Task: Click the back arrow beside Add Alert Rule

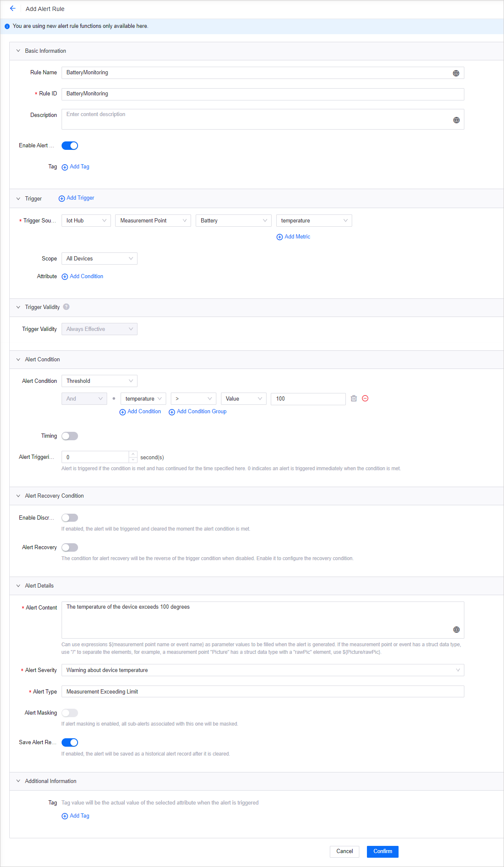Action: click(13, 8)
